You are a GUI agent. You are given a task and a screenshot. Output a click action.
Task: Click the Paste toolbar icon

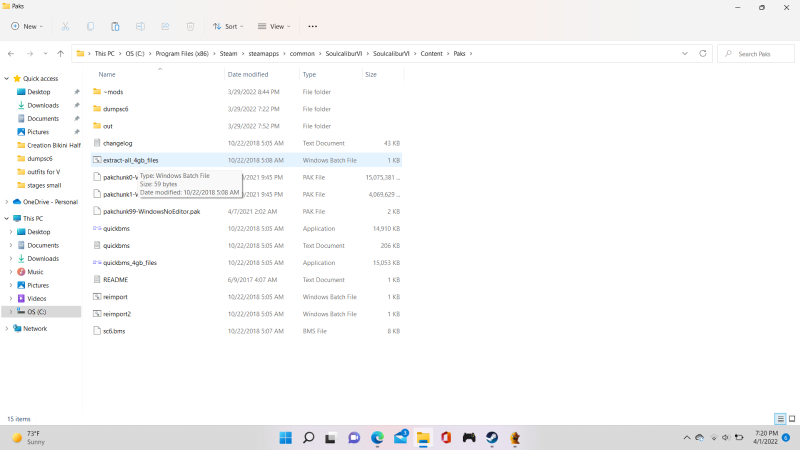(x=115, y=27)
